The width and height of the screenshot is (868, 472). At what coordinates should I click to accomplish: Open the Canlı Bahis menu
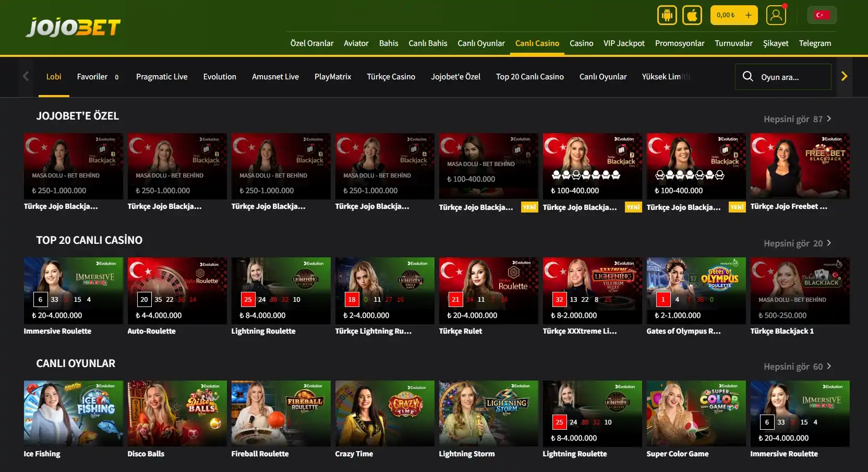click(428, 43)
